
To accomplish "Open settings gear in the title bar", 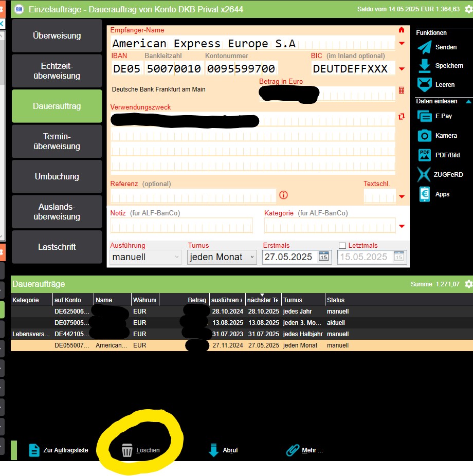I will tap(468, 9).
